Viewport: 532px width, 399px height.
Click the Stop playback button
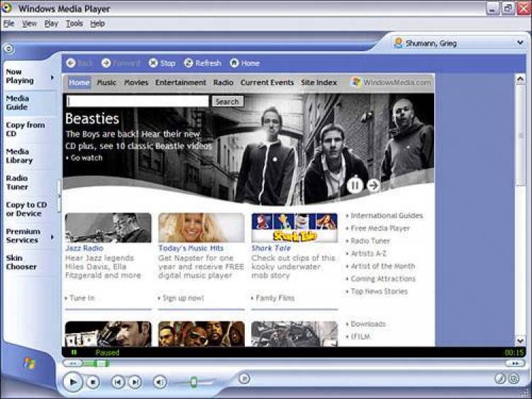click(x=93, y=383)
